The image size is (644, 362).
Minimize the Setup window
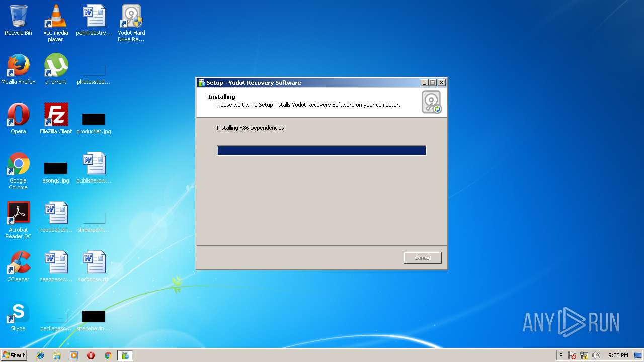pyautogui.click(x=424, y=83)
